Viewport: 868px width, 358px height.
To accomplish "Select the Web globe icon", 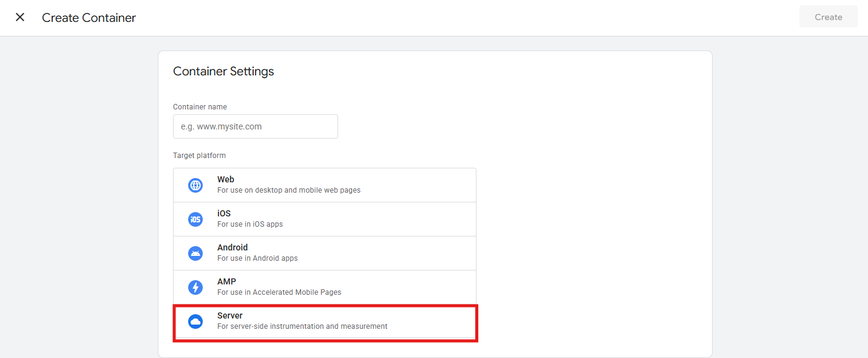I will pos(195,185).
